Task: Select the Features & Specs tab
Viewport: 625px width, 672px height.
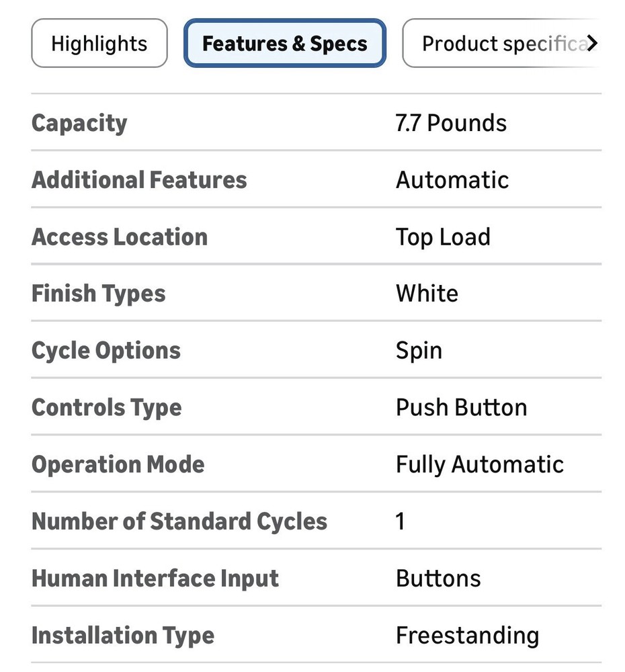Action: [285, 44]
